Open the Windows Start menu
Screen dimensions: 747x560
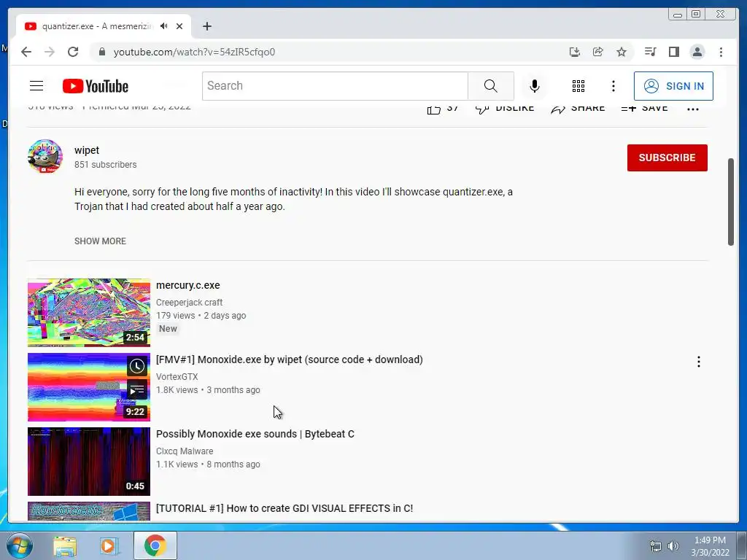(18, 545)
